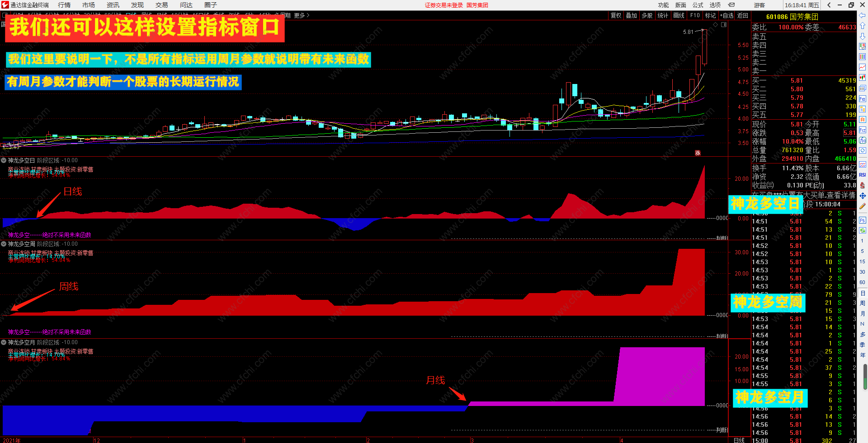Select the RSI indicator icon
Screen dimensions: 868x443
(862, 175)
